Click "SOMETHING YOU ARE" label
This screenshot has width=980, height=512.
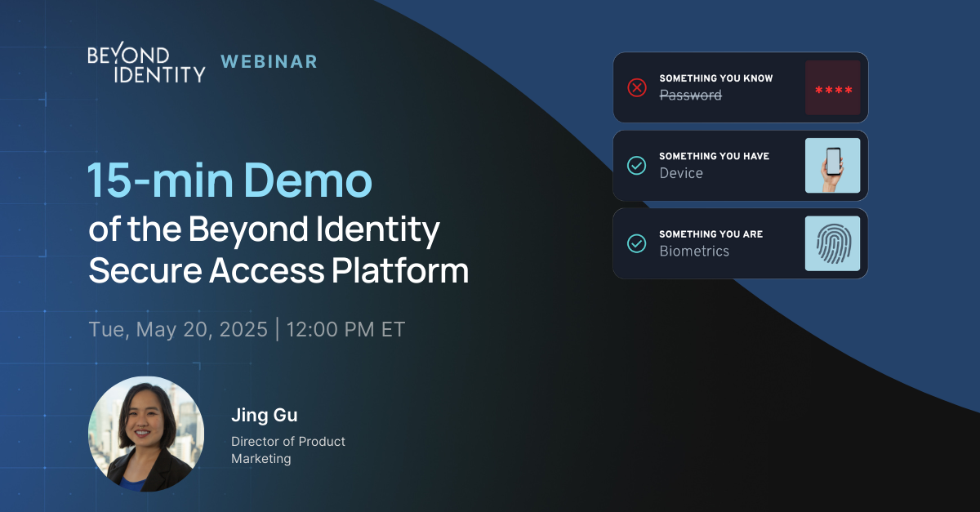pyautogui.click(x=711, y=234)
